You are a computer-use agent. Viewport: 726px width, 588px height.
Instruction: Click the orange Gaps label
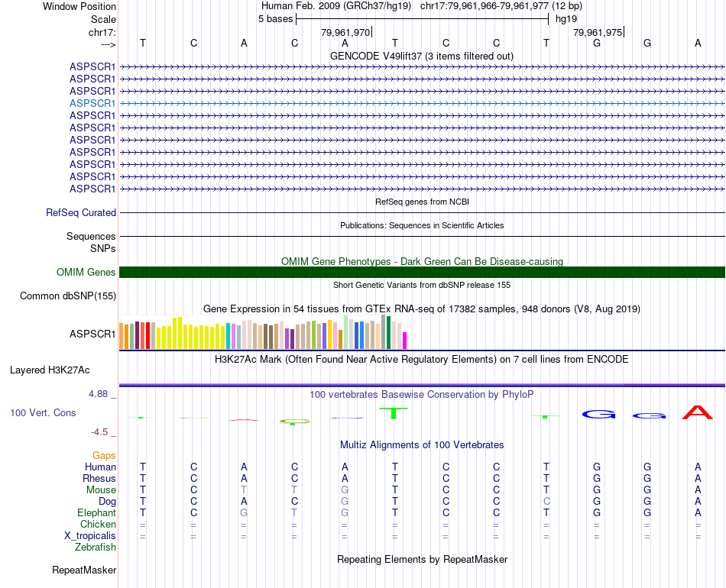tap(104, 456)
